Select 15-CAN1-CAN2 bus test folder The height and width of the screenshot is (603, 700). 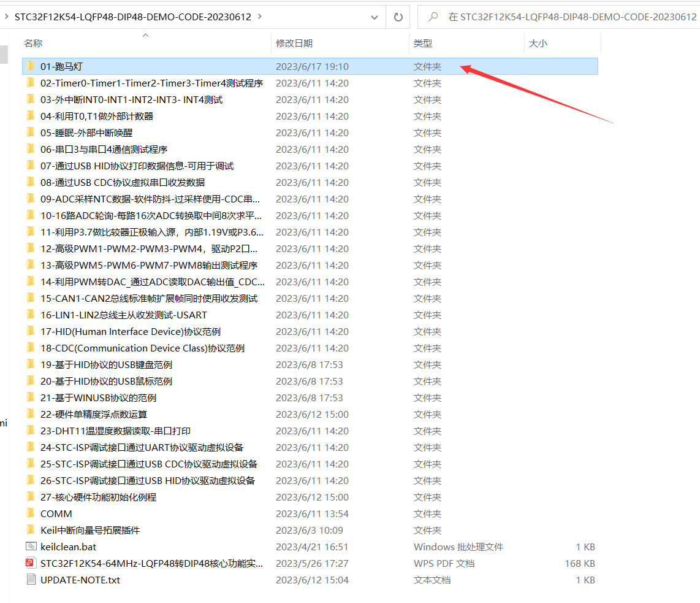pyautogui.click(x=149, y=298)
